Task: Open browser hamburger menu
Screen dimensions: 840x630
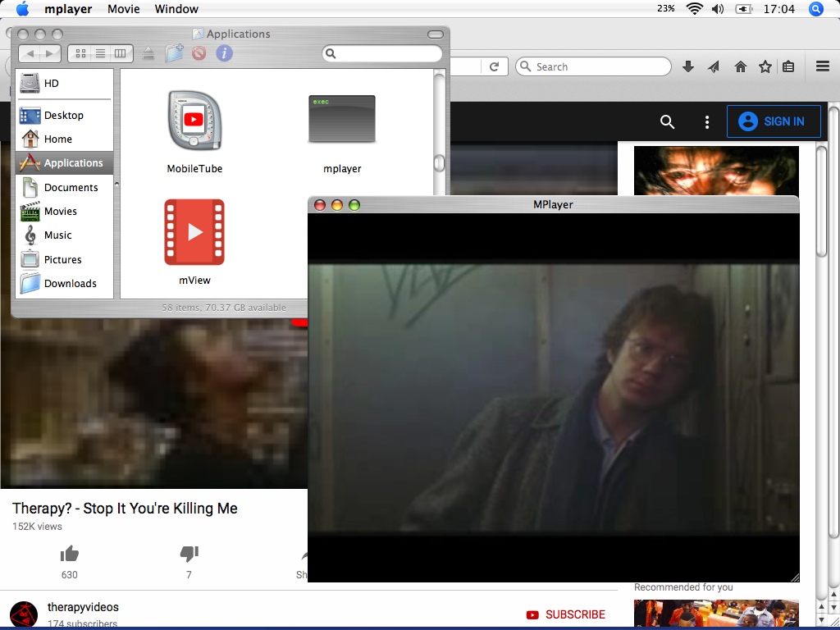Action: coord(822,66)
